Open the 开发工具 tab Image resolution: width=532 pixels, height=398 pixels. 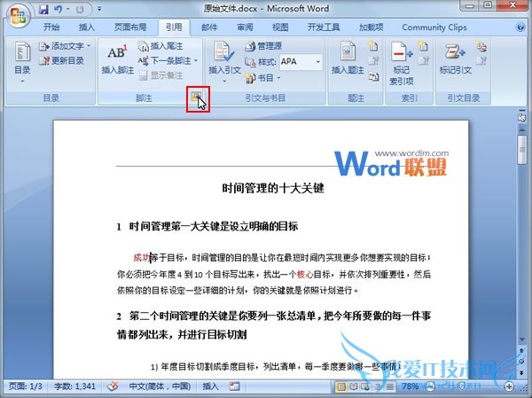pyautogui.click(x=324, y=27)
